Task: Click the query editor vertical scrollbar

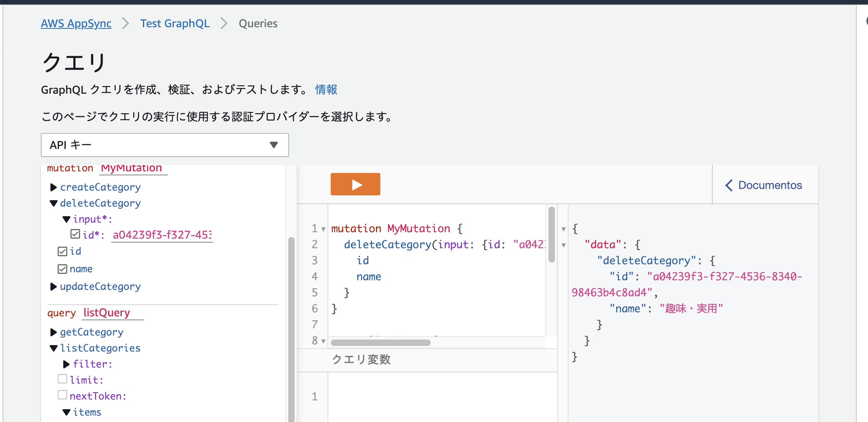Action: [x=552, y=235]
